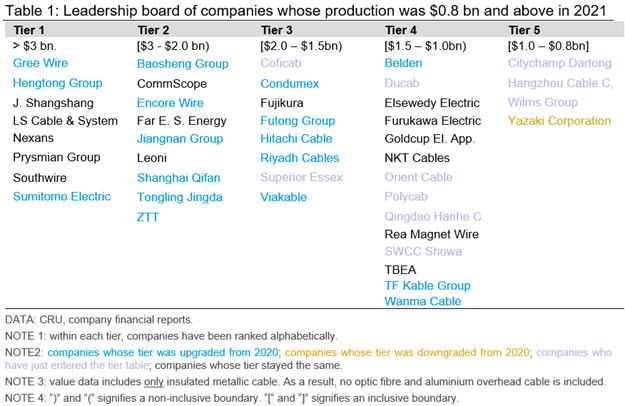The height and width of the screenshot is (406, 625).
Task: Select Gree Wire in Tier 1
Action: point(41,64)
